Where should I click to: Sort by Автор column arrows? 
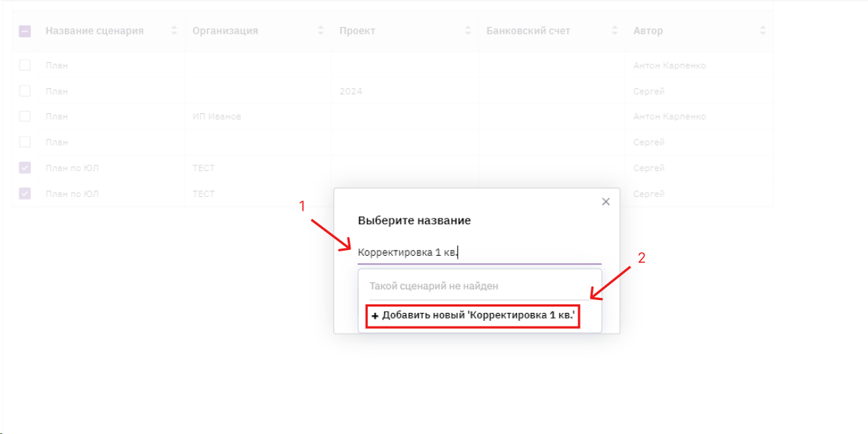click(763, 31)
